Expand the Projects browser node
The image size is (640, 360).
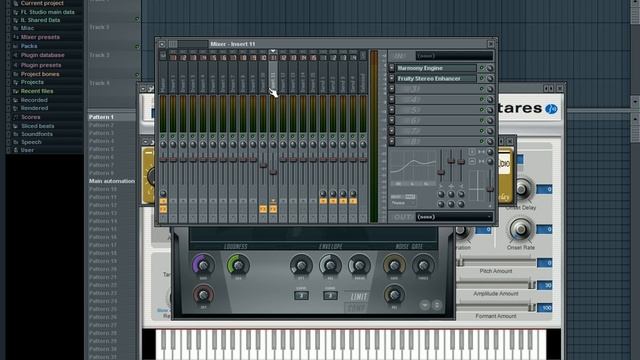tap(9, 82)
